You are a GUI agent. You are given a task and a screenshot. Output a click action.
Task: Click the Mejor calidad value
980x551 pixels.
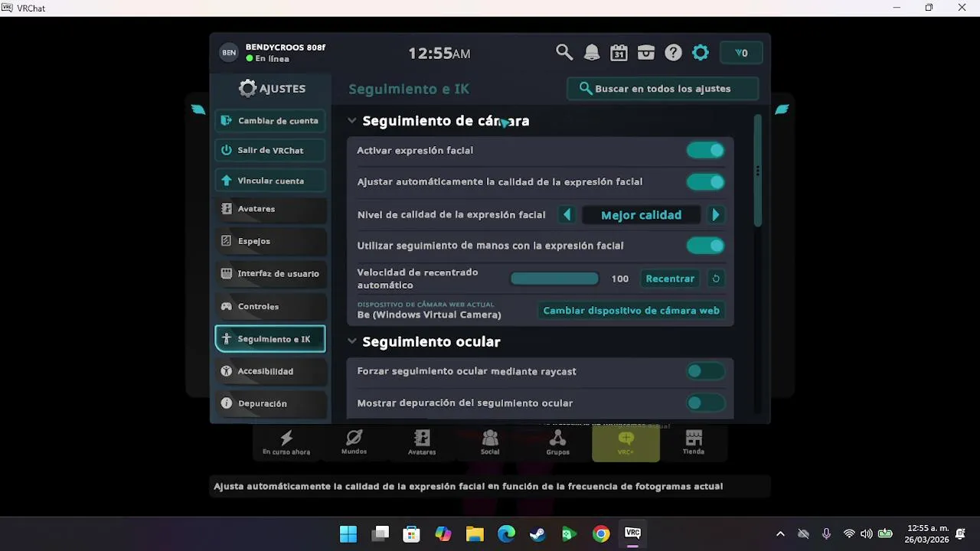pyautogui.click(x=641, y=215)
